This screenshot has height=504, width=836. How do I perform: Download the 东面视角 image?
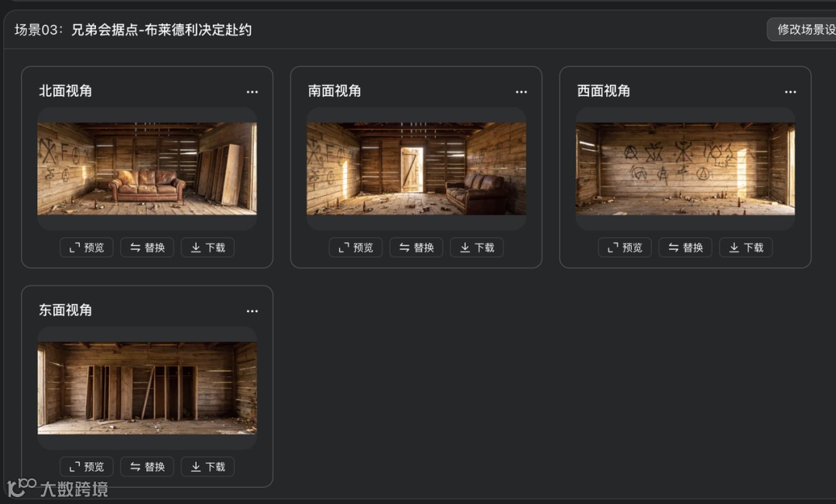tap(208, 467)
